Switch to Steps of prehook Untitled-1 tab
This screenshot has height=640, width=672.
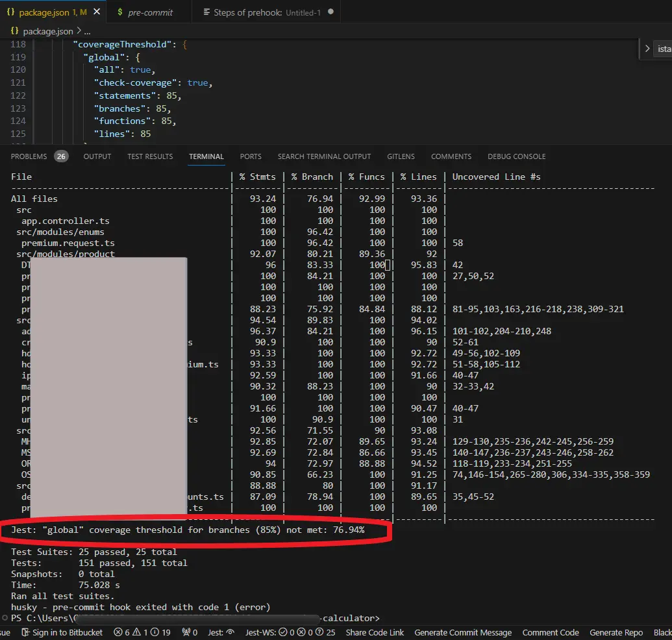(267, 12)
